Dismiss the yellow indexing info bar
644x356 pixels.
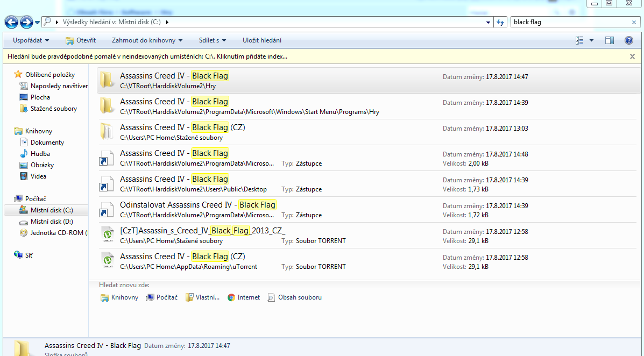pyautogui.click(x=633, y=56)
